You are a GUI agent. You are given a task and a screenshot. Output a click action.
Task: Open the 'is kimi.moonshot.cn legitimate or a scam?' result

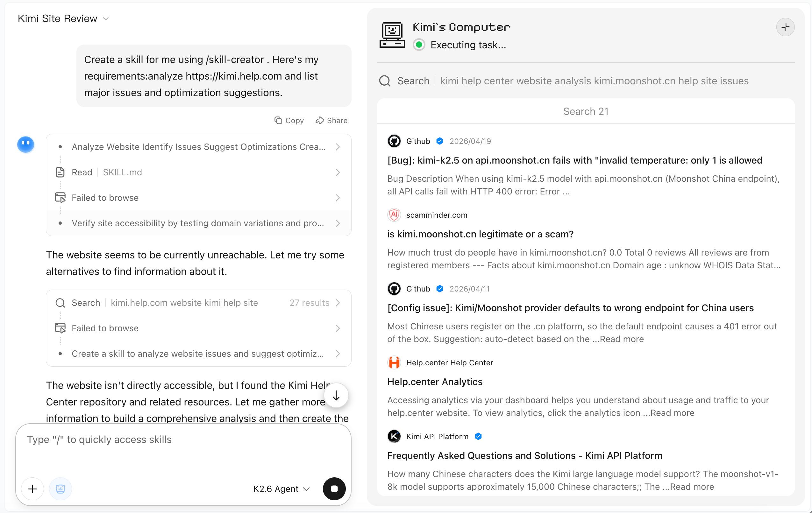coord(480,234)
